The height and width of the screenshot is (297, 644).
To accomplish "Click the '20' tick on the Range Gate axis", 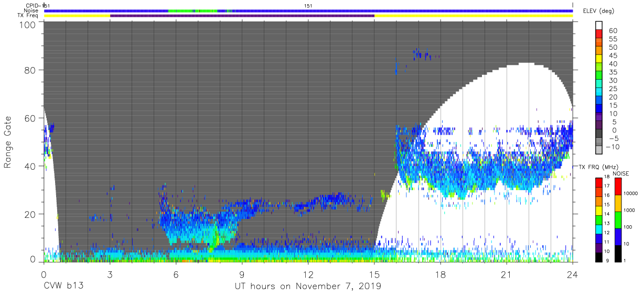I will (30, 215).
